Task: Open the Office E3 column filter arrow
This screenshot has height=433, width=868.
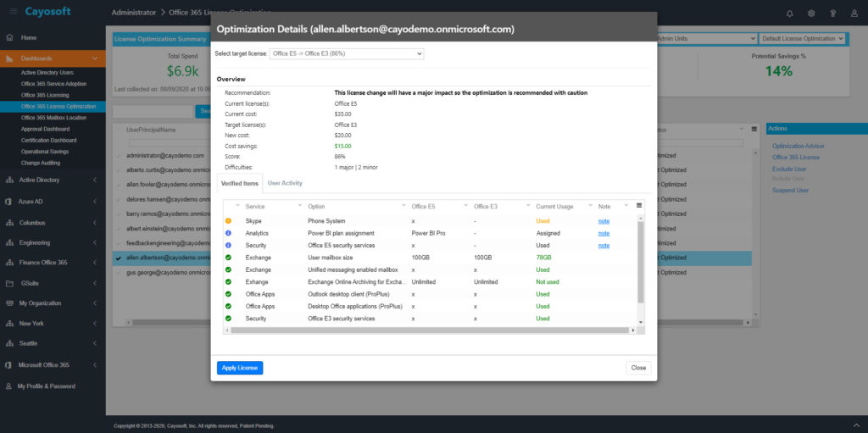Action: click(x=529, y=206)
